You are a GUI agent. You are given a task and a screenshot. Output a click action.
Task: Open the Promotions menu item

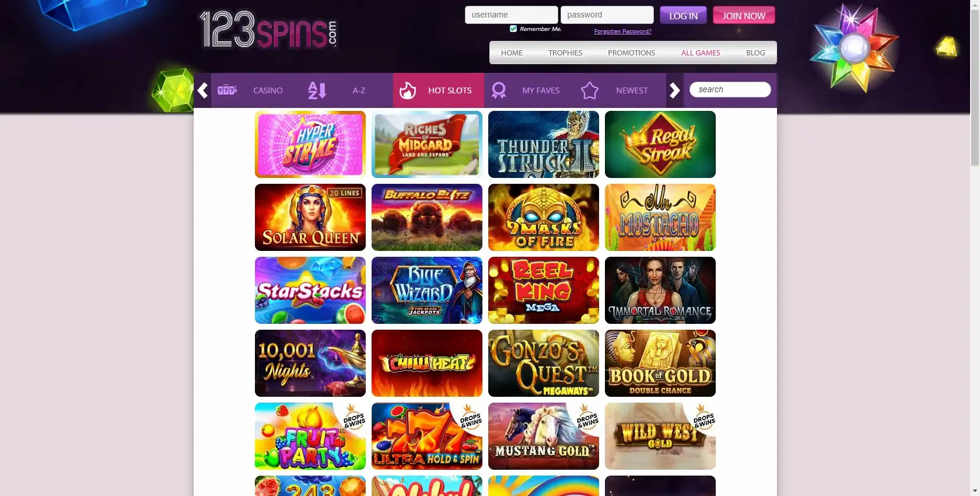pyautogui.click(x=632, y=53)
